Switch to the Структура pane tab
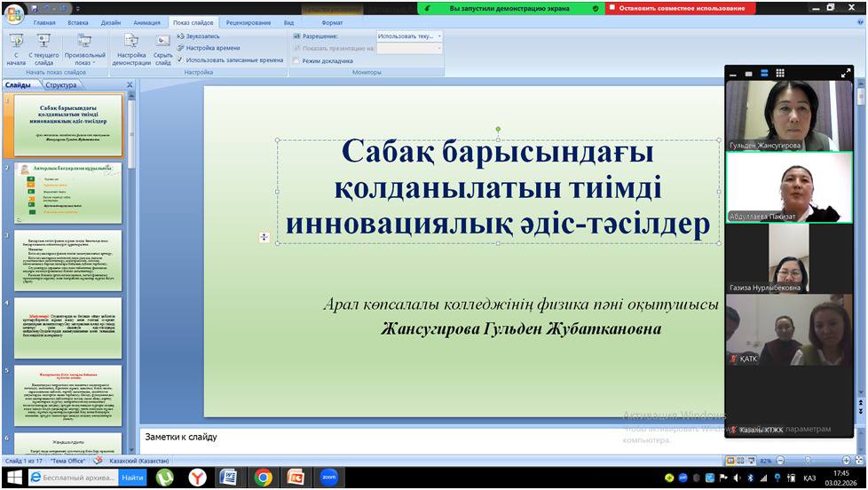The height and width of the screenshot is (490, 868). tap(61, 85)
